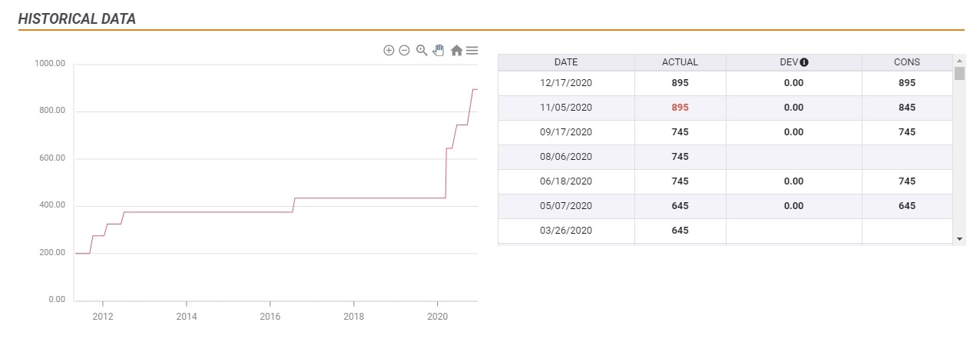Enable the hand panning tool
980x339 pixels.
(439, 51)
